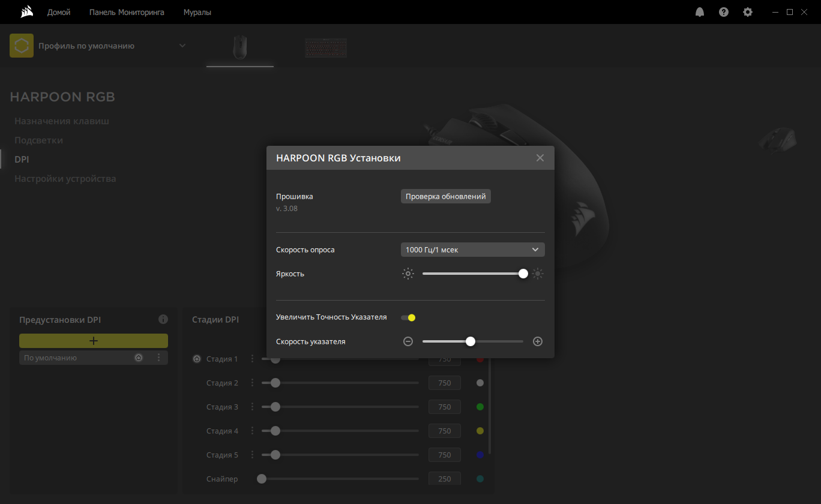The height and width of the screenshot is (504, 821).
Task: Click the home icon on По умолчанию preset
Action: point(139,358)
